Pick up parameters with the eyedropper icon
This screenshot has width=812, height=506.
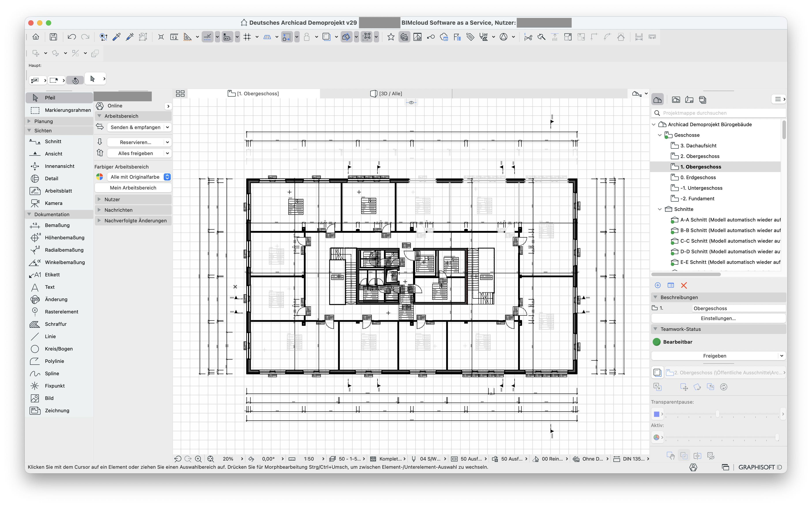click(117, 37)
